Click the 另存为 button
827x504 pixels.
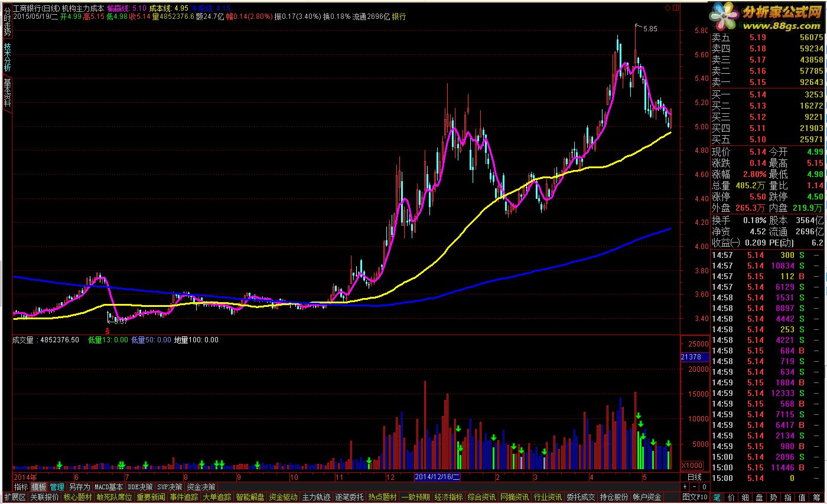point(80,487)
